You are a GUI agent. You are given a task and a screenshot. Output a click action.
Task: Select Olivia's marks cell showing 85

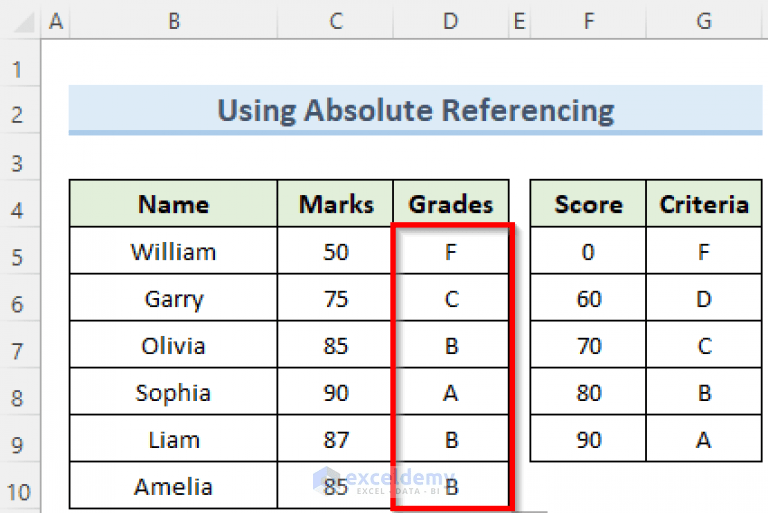335,345
